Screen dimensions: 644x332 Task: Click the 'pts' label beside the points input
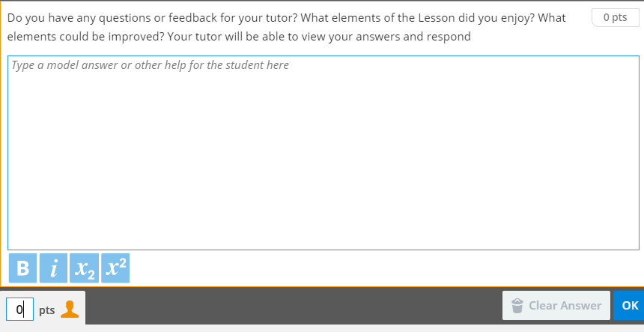point(46,310)
